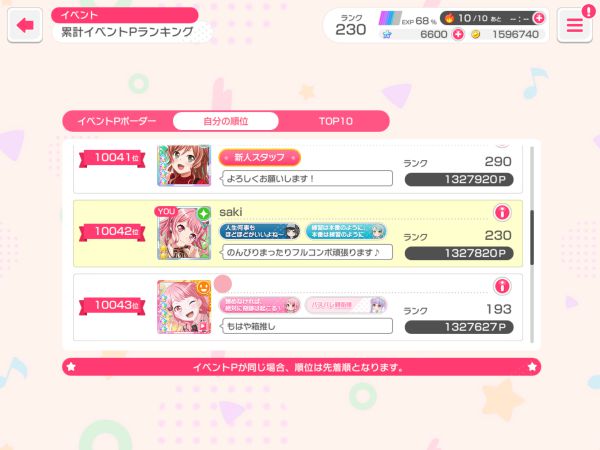Tap the blue star gem icon
Screen dimensions: 600x450
pos(387,34)
